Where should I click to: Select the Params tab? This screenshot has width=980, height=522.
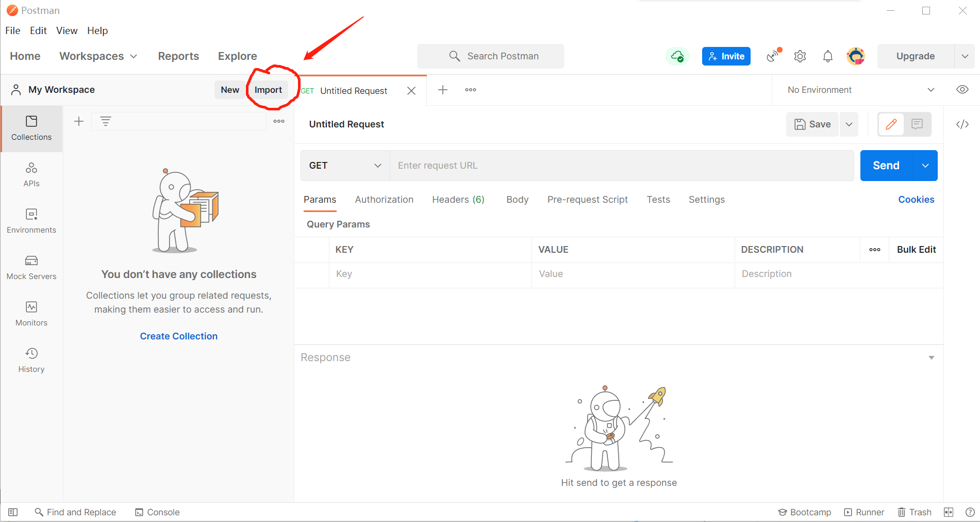[320, 200]
